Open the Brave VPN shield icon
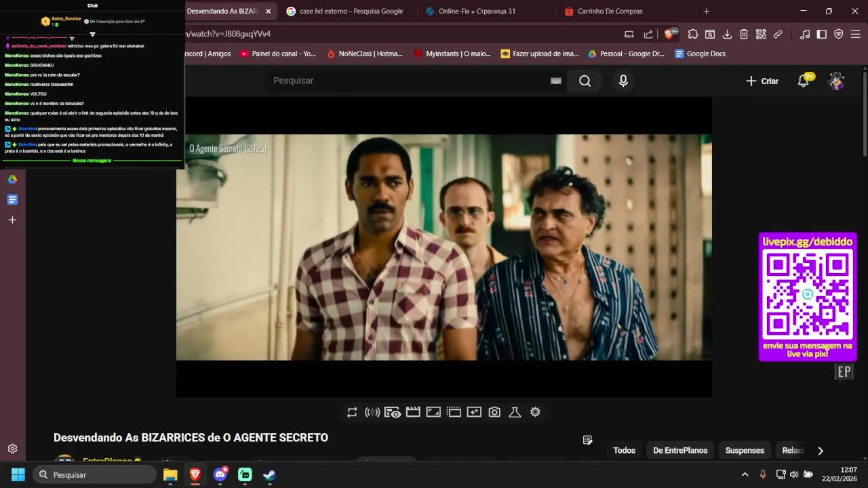 tap(838, 34)
